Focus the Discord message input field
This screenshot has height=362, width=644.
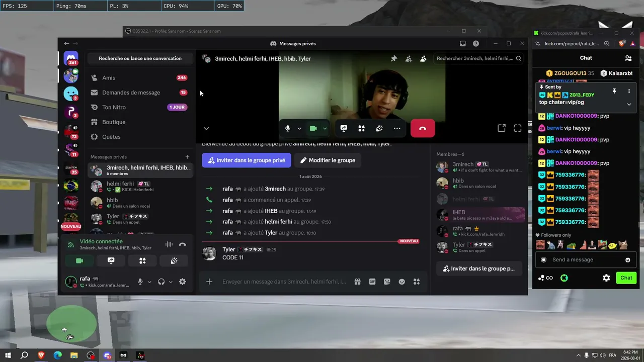[x=284, y=282]
